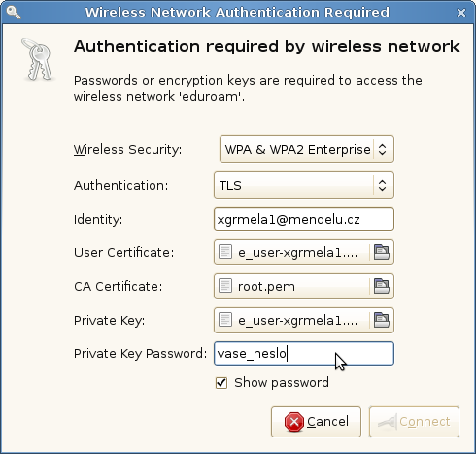The width and height of the screenshot is (476, 454).
Task: Click the Show password label text
Action: (282, 383)
